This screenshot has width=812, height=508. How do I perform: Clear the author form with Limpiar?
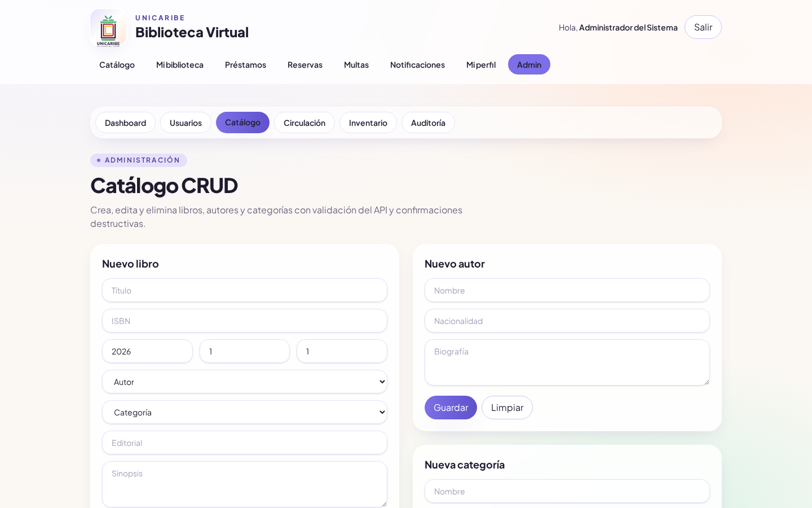[x=507, y=408]
